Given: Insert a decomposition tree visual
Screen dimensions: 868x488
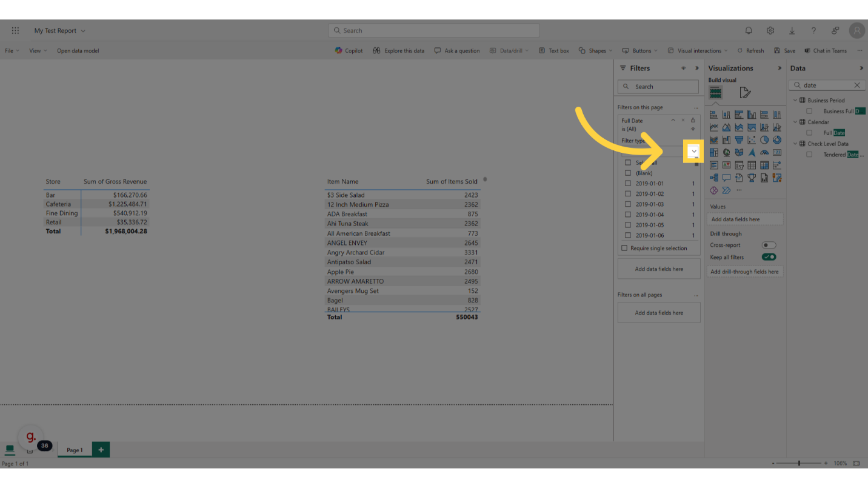Looking at the screenshot, I should pyautogui.click(x=713, y=177).
